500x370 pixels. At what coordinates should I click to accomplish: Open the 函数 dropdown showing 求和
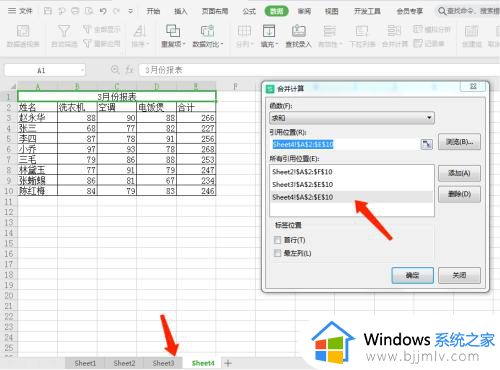click(x=352, y=118)
